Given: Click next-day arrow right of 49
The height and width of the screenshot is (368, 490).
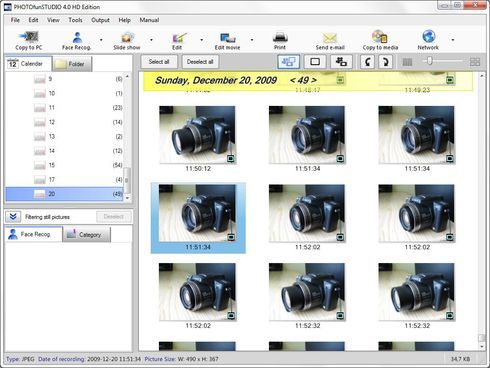Looking at the screenshot, I should pos(314,80).
